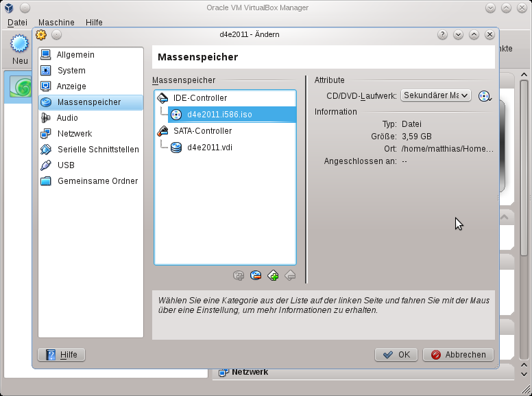Viewport: 532px width, 396px height.
Task: Select the d4e2011.vdi hard disk entry
Action: [x=210, y=147]
